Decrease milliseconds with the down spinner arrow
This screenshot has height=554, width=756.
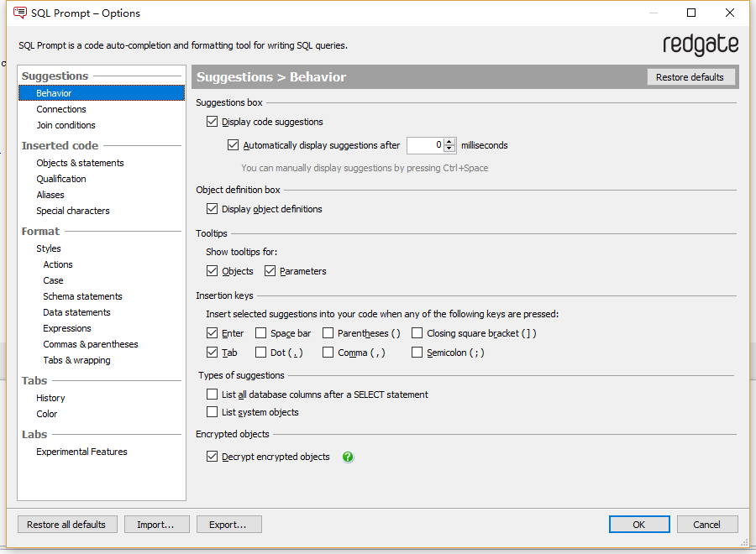tap(449, 149)
